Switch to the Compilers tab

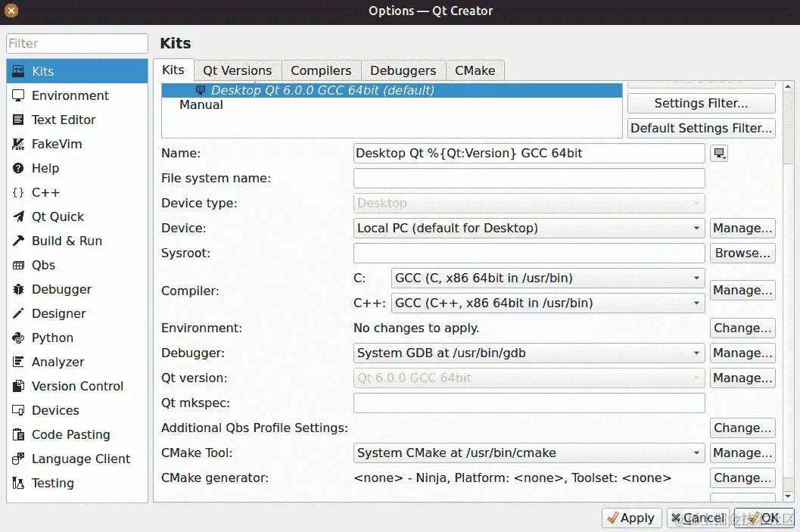321,70
